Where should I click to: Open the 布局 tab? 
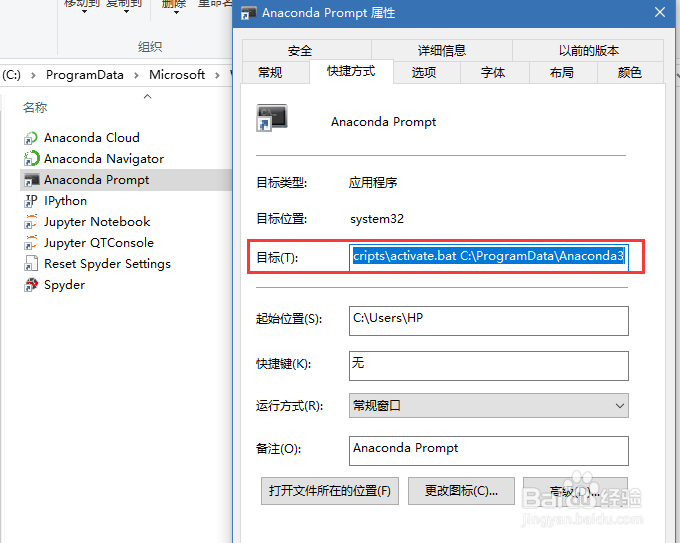562,72
